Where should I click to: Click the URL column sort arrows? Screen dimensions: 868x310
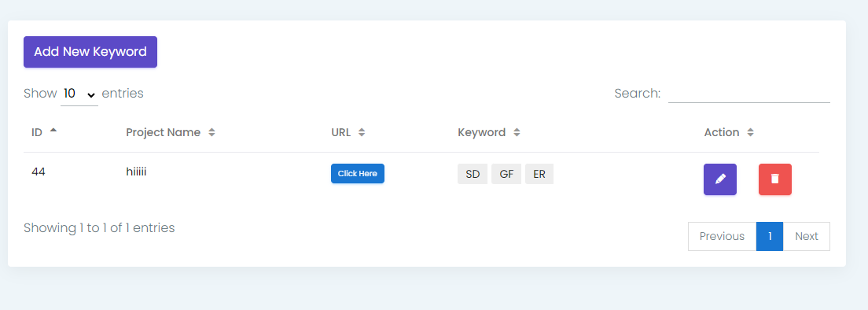(362, 132)
